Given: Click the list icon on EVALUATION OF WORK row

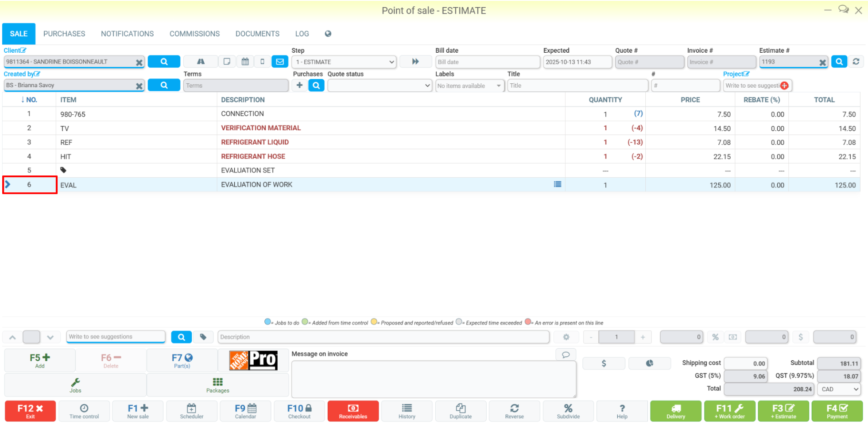Looking at the screenshot, I should click(x=558, y=184).
